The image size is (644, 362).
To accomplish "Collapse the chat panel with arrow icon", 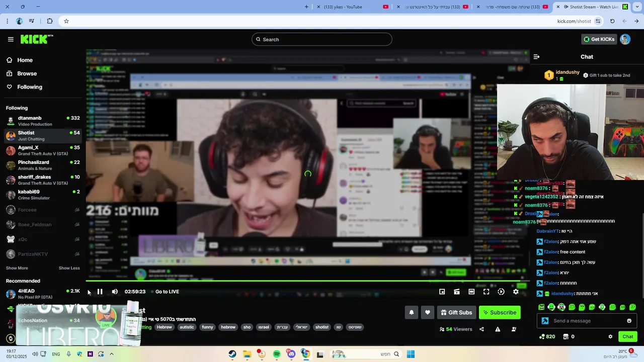I will click(x=536, y=57).
